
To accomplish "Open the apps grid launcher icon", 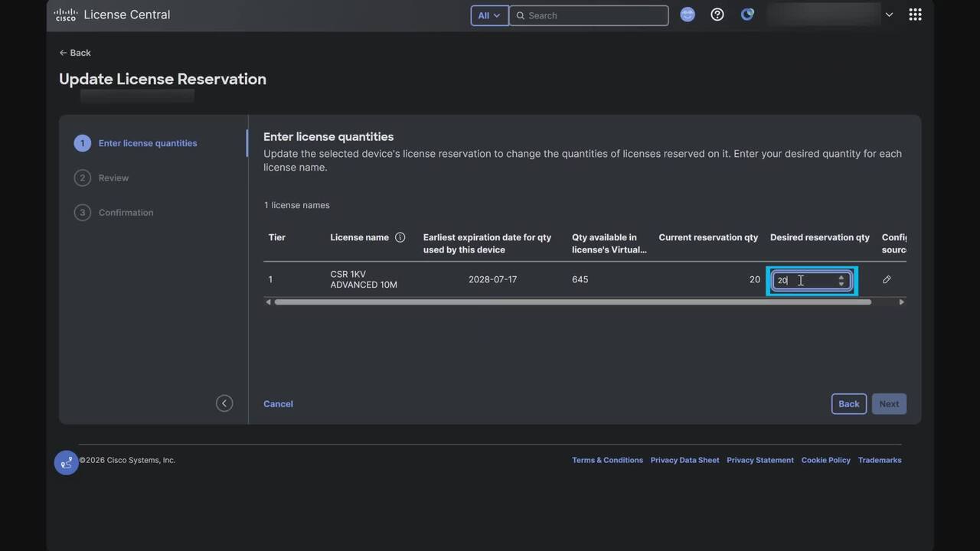I will point(915,15).
